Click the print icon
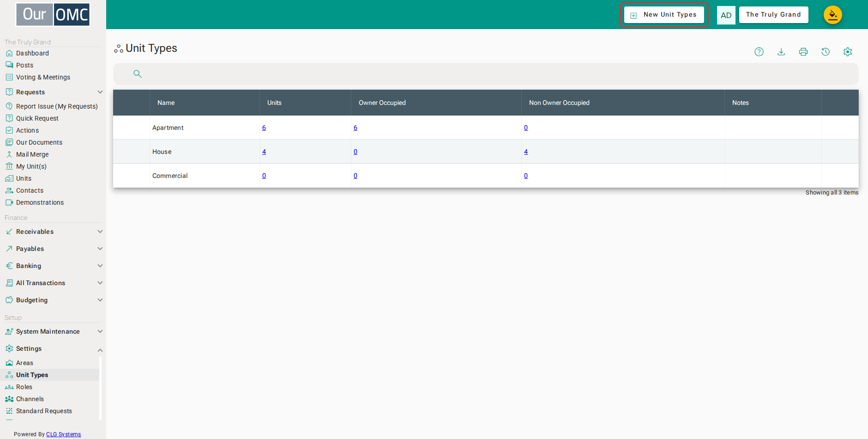 [803, 52]
